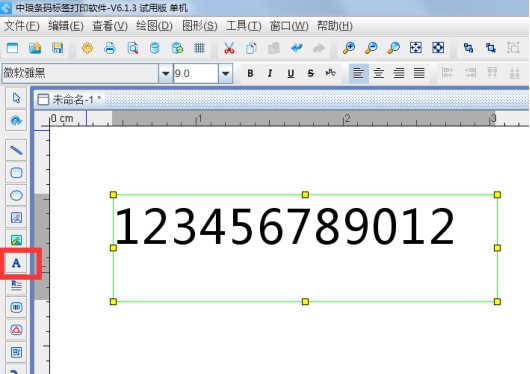This screenshot has width=530, height=374.
Task: Expand the 9.0 font size dropdown
Action: point(225,73)
